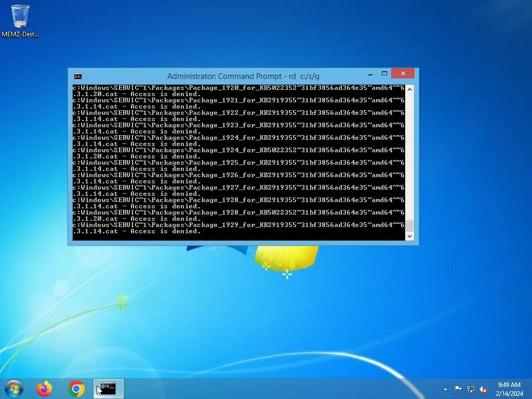The image size is (532, 399).
Task: Click the title text 'Administrator: Command Prompt - rd c:/s/q'
Action: click(243, 76)
